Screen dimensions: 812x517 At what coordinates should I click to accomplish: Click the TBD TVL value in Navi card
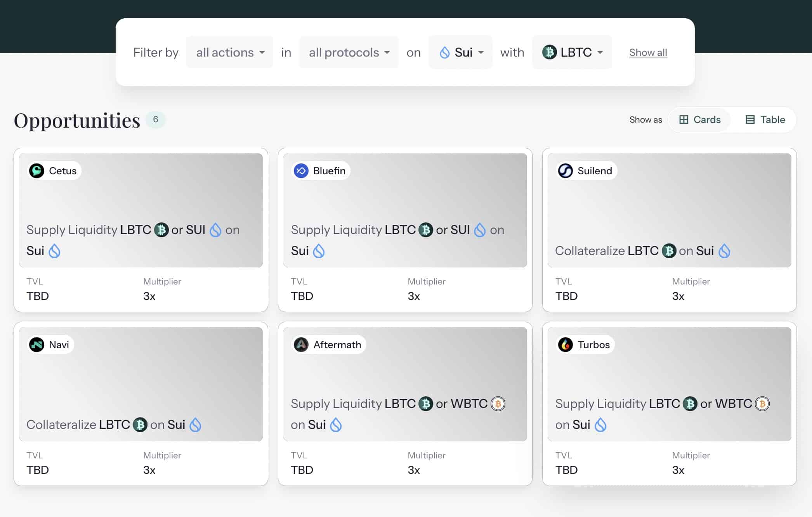38,470
